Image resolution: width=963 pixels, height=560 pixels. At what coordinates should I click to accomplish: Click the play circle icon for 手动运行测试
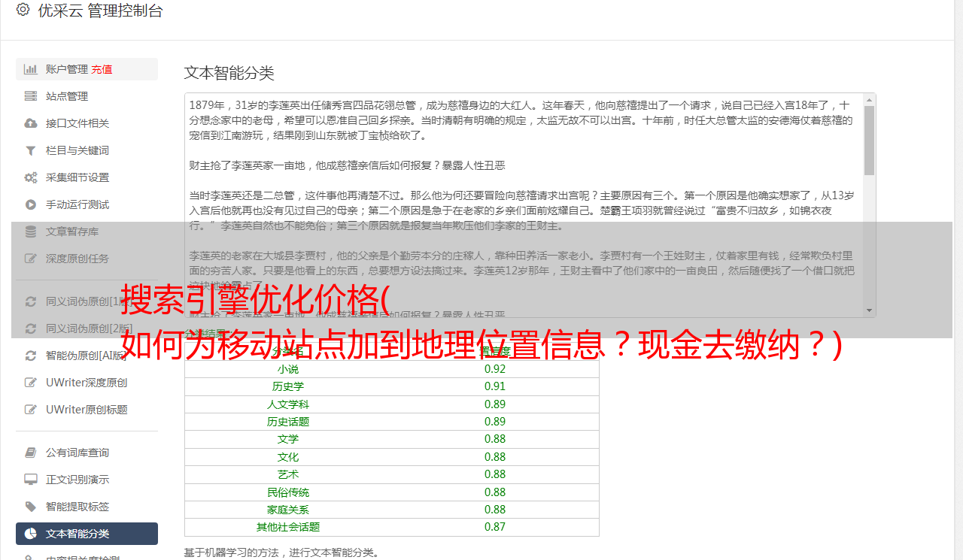[30, 204]
